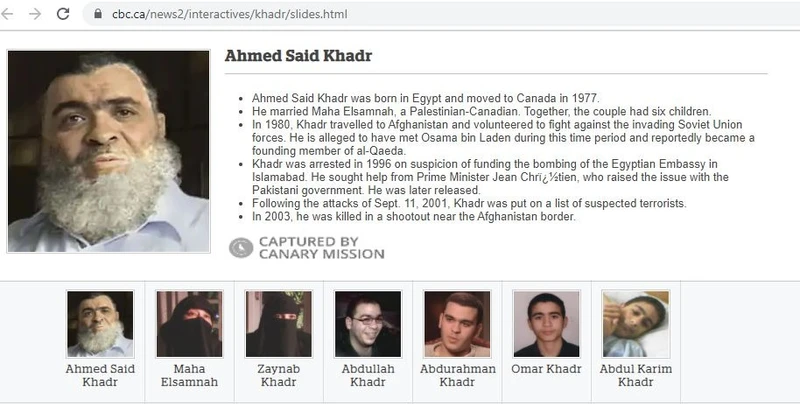The height and width of the screenshot is (404, 800).
Task: Select the Omar Khadr thumbnail
Action: [546, 324]
